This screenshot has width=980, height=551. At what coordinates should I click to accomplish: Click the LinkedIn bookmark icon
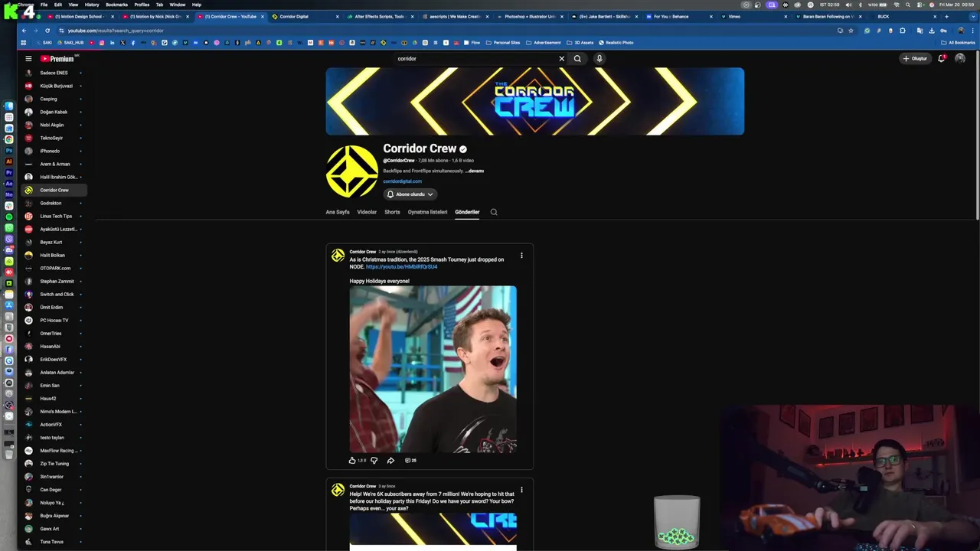(x=112, y=43)
